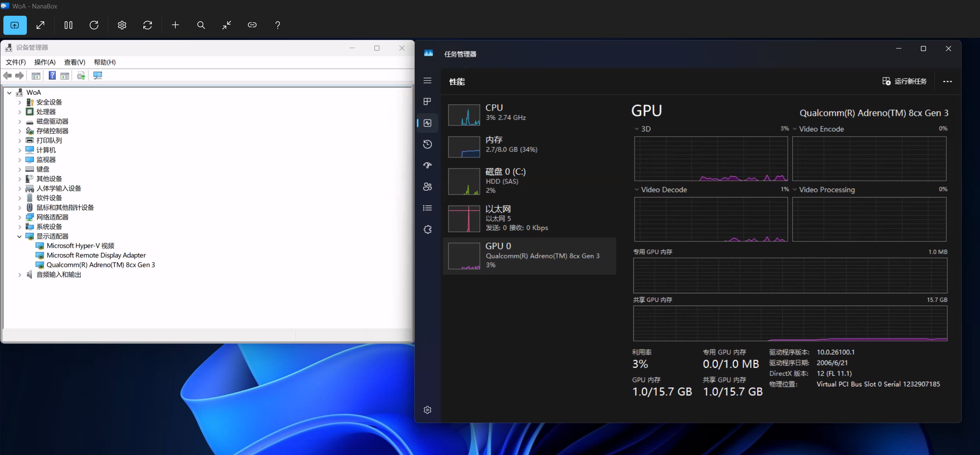Click the Device Manager back arrow
Screen dimensions: 980x455
(x=8, y=75)
